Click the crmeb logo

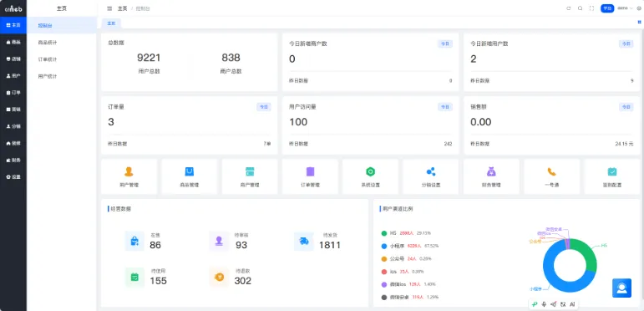(x=13, y=8)
